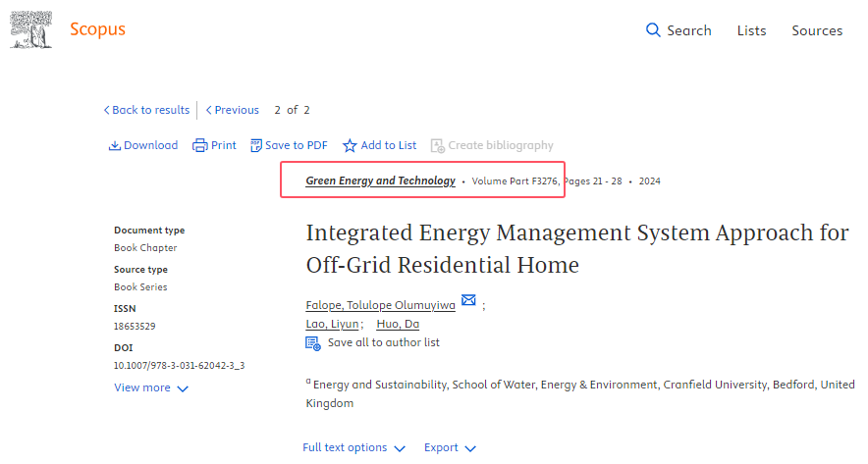Click the email envelope icon beside Falope
The width and height of the screenshot is (868, 464).
tap(468, 301)
